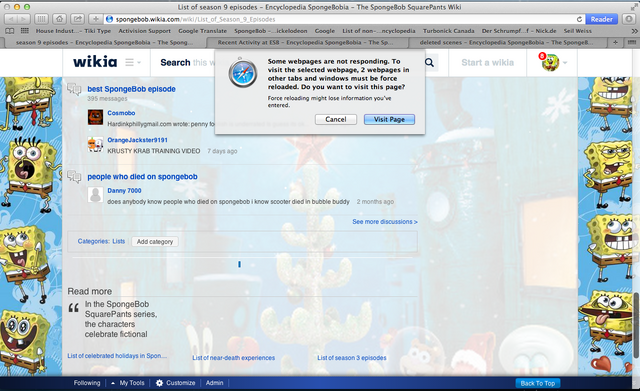This screenshot has width=640, height=391.
Task: Click the Add category button
Action: click(155, 242)
